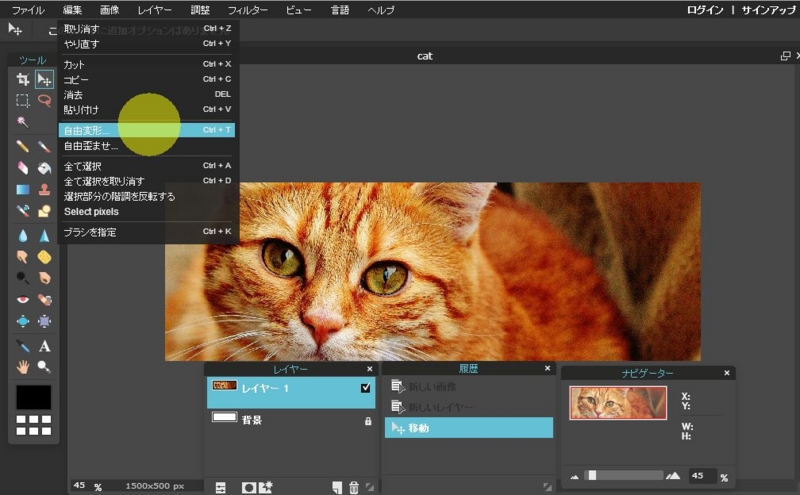Viewport: 800px width, 495px height.
Task: Choose ブラシを指定 menu entry
Action: point(146,232)
